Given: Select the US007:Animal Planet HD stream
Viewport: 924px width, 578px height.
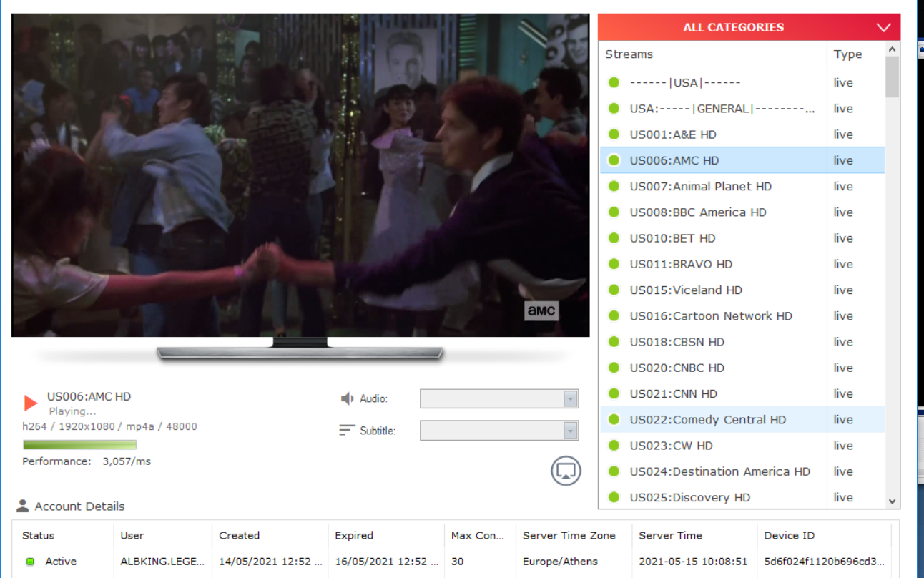Looking at the screenshot, I should (742, 186).
